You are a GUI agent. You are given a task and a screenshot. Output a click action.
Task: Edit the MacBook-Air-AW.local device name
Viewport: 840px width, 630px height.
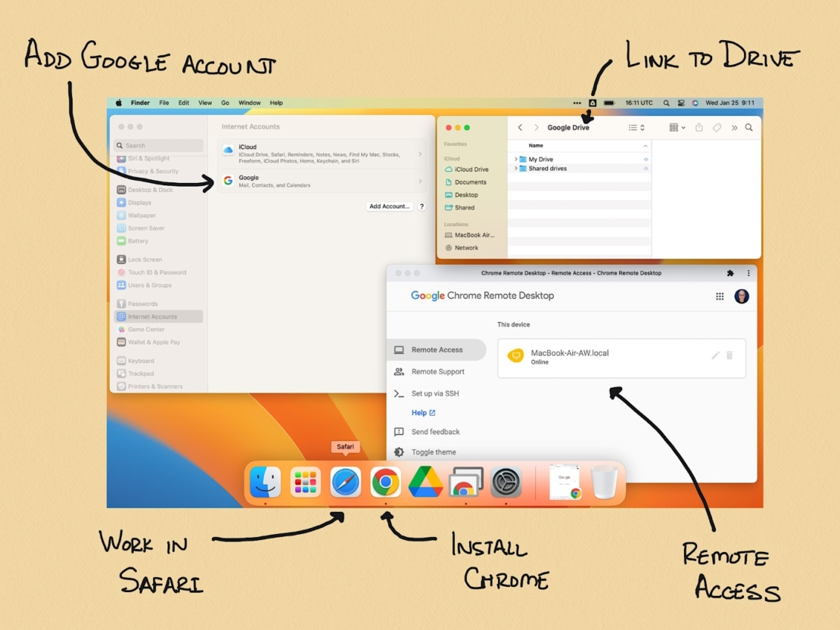point(714,355)
